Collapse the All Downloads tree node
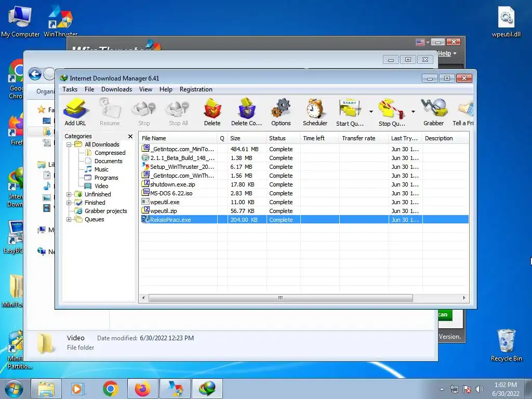This screenshot has height=399, width=532. pyautogui.click(x=69, y=144)
